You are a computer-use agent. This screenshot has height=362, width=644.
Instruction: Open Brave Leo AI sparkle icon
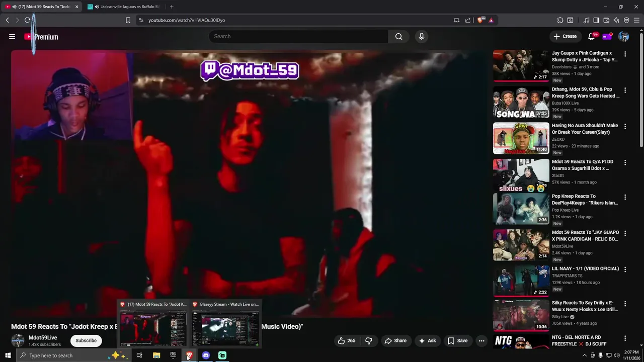616,20
